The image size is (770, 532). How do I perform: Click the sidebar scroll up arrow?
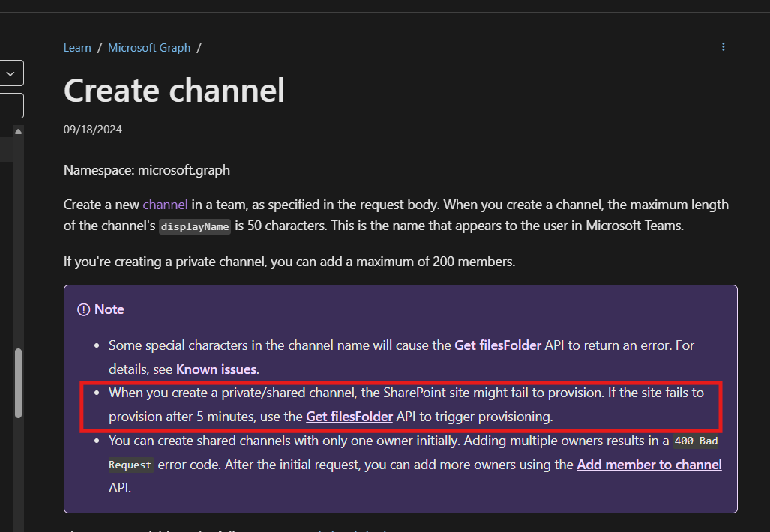pos(18,131)
